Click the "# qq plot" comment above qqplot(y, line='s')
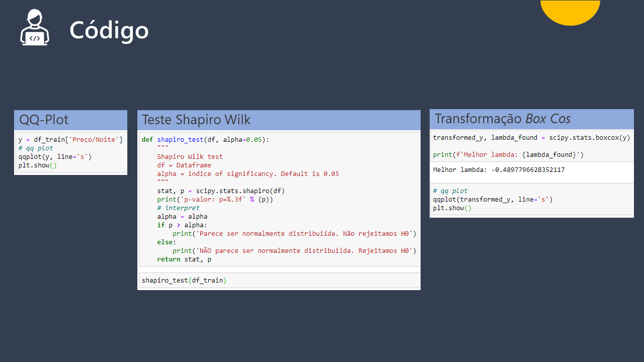Viewport: 644px width, 362px height. [36, 148]
